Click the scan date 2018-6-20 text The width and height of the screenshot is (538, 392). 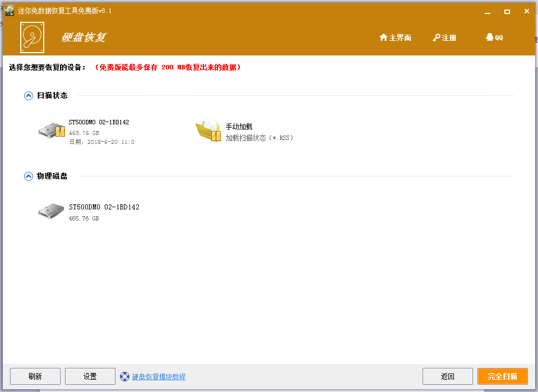(x=102, y=142)
